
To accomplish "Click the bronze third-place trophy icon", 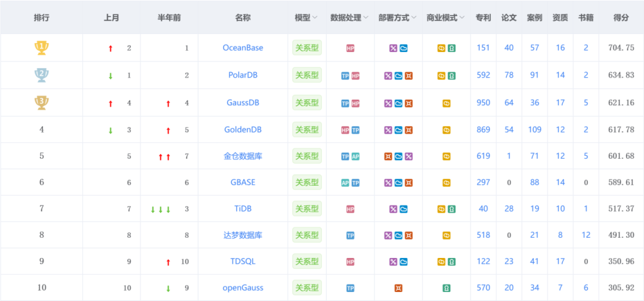I will pyautogui.click(x=42, y=103).
